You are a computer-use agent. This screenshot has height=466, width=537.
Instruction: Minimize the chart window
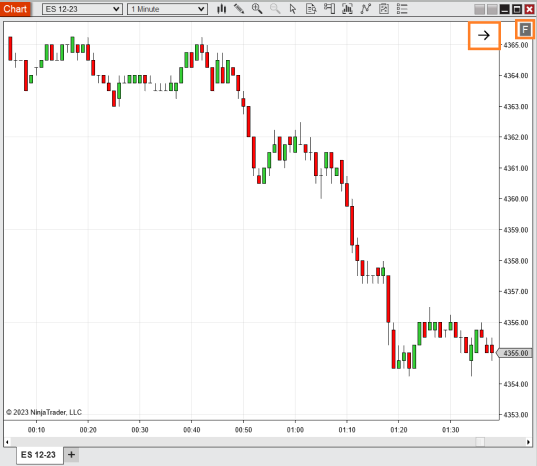(504, 9)
